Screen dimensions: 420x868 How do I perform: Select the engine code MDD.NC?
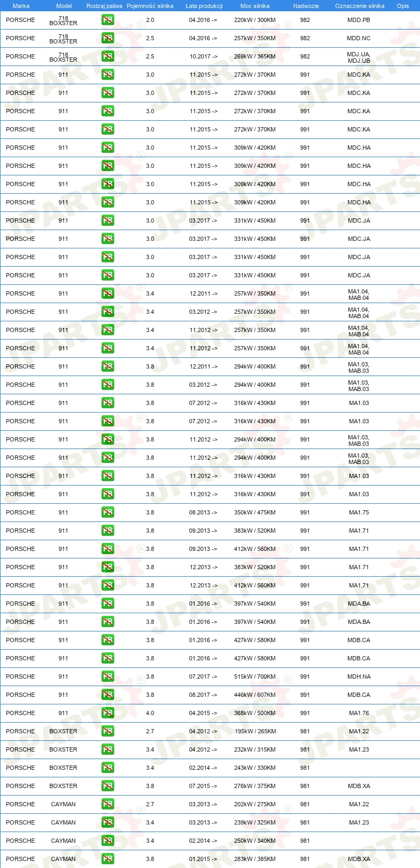[359, 38]
